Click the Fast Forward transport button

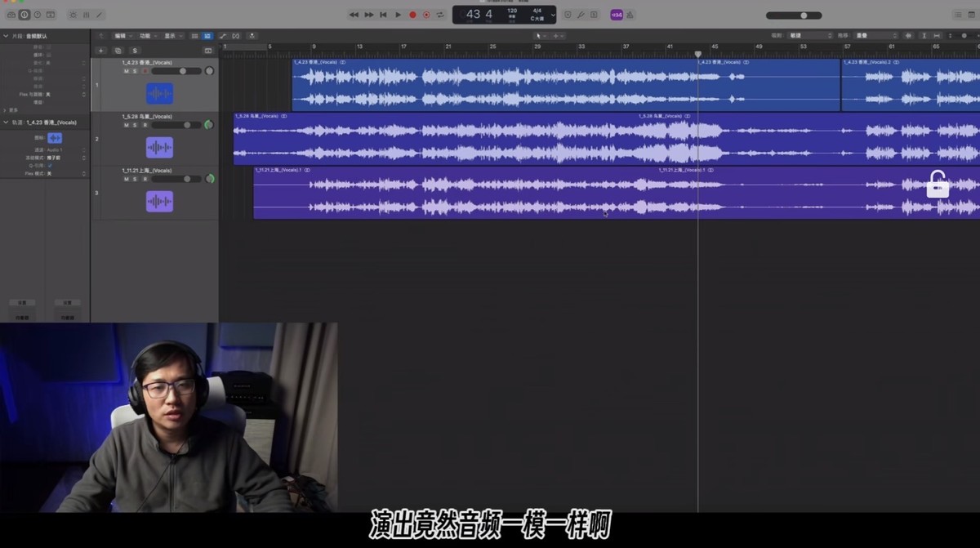(x=369, y=15)
